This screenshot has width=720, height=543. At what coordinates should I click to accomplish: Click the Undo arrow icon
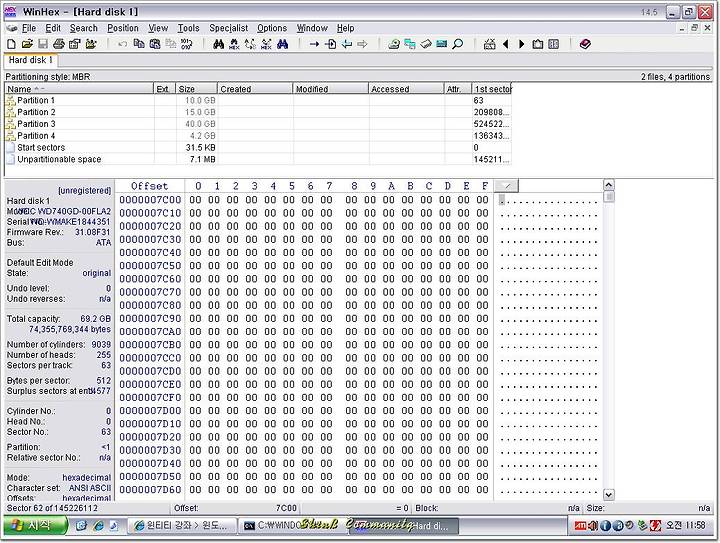[122, 44]
